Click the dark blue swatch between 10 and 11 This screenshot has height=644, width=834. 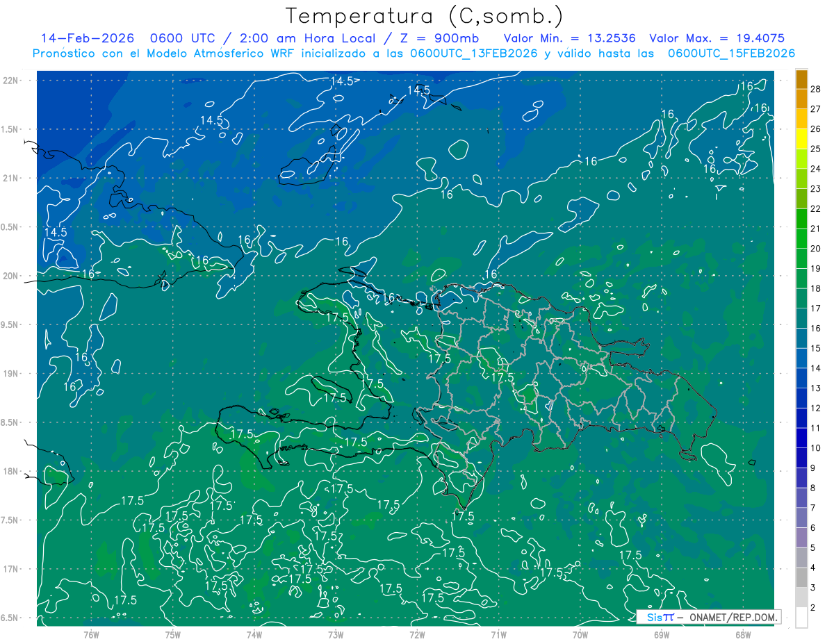801,438
